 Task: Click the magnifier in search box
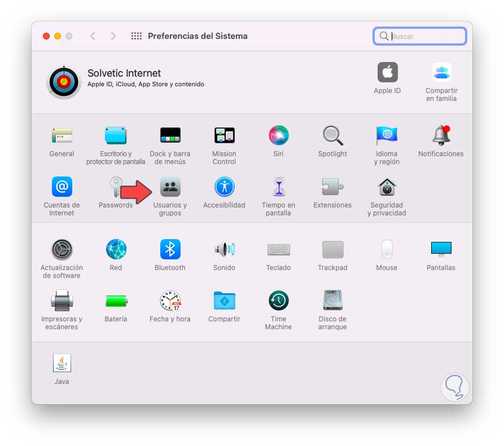(x=384, y=36)
